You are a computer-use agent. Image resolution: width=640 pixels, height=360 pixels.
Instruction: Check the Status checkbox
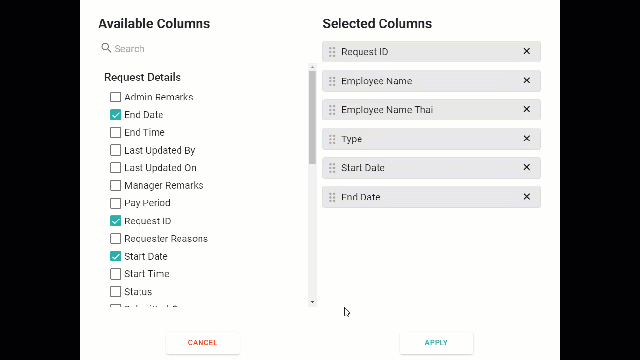tap(116, 291)
